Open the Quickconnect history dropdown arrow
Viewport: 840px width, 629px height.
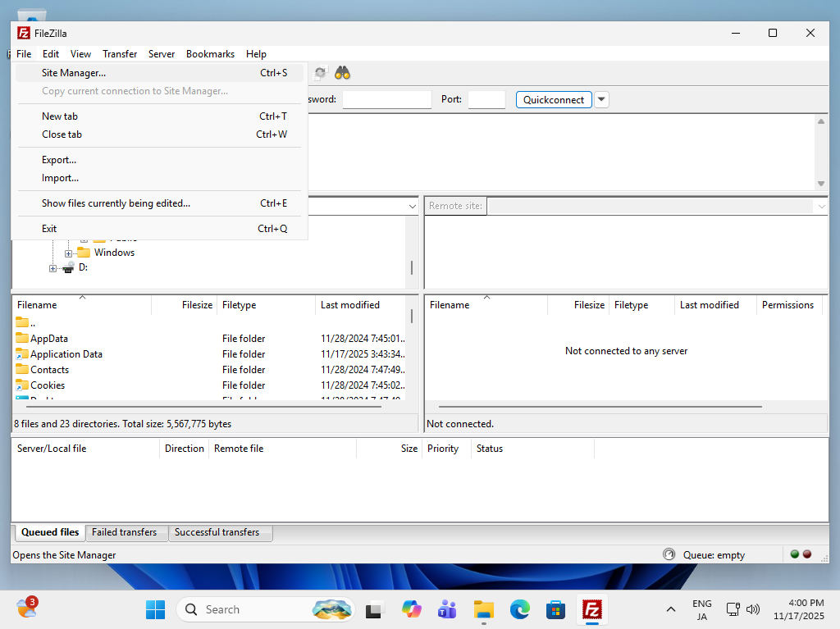[601, 99]
